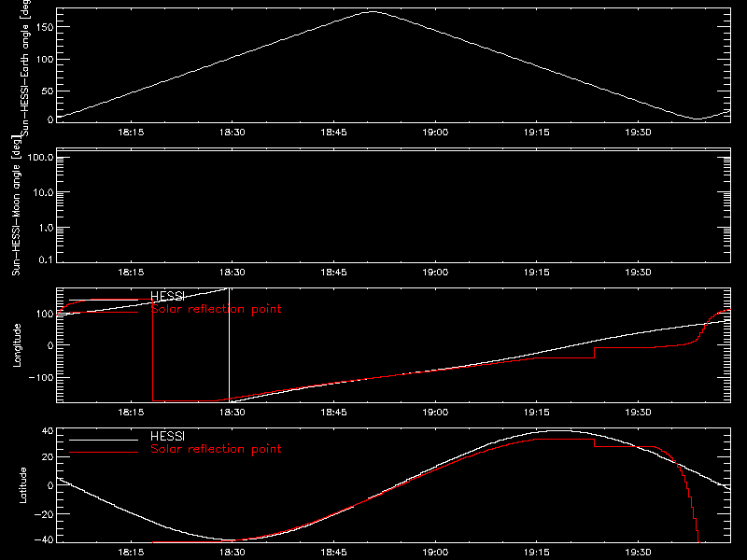Image resolution: width=747 pixels, height=560 pixels.
Task: Click red legend line sample in Latitude plot
Action: point(104,453)
